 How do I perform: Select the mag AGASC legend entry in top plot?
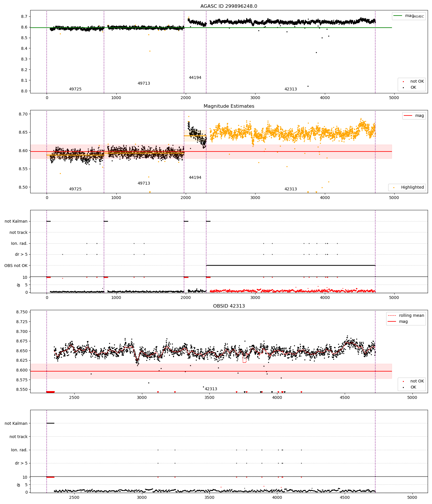click(x=409, y=16)
